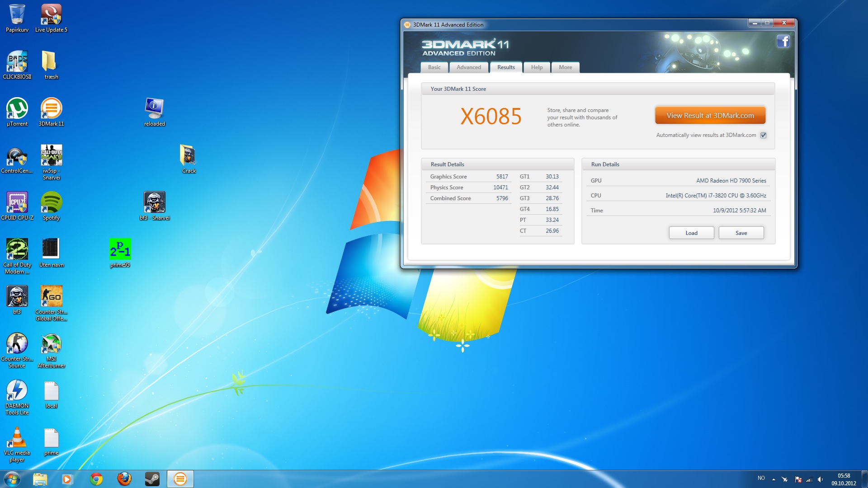Open the reloaded desktop icon
The width and height of the screenshot is (868, 488).
click(x=154, y=112)
